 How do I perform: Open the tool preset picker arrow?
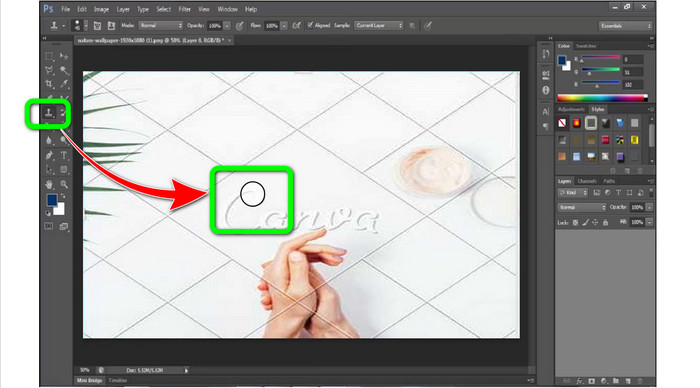64,26
